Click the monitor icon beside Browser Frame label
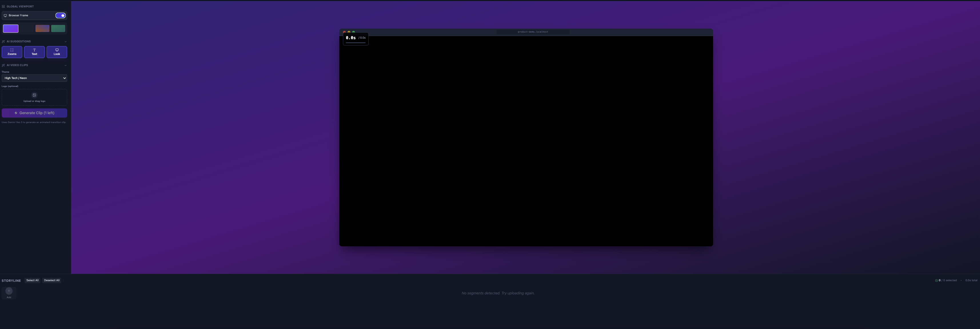The width and height of the screenshot is (980, 329). point(5,15)
